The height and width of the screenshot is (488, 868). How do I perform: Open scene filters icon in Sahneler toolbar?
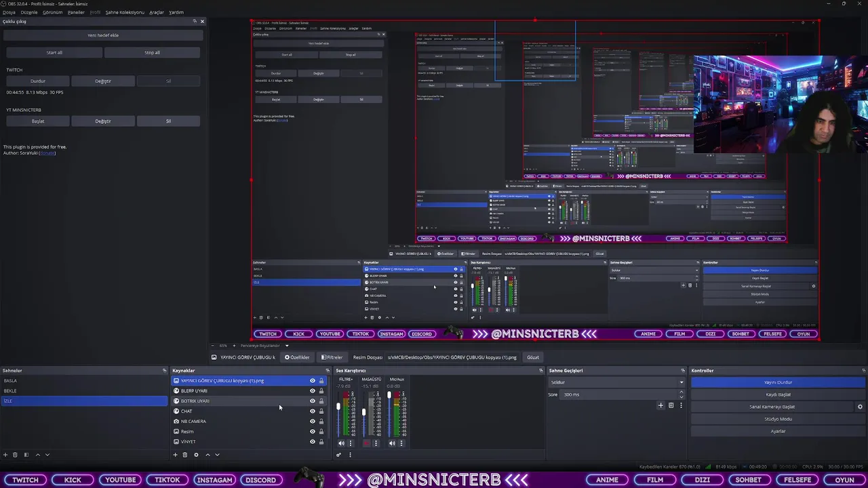26,455
